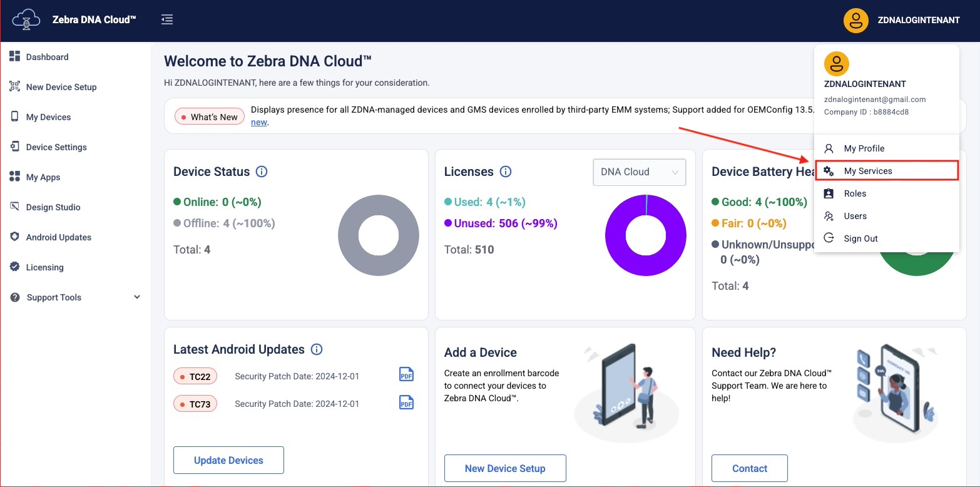Click the Licenses info icon
The width and height of the screenshot is (980, 487).
click(x=506, y=172)
